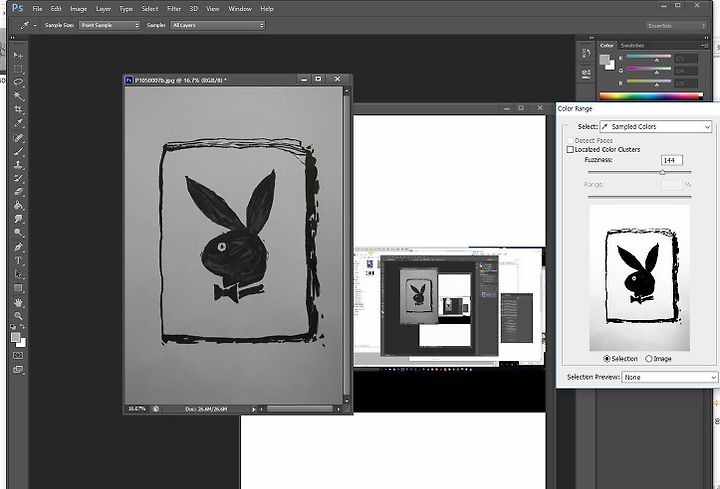
Task: Open the Sample Size dropdown
Action: [x=109, y=25]
